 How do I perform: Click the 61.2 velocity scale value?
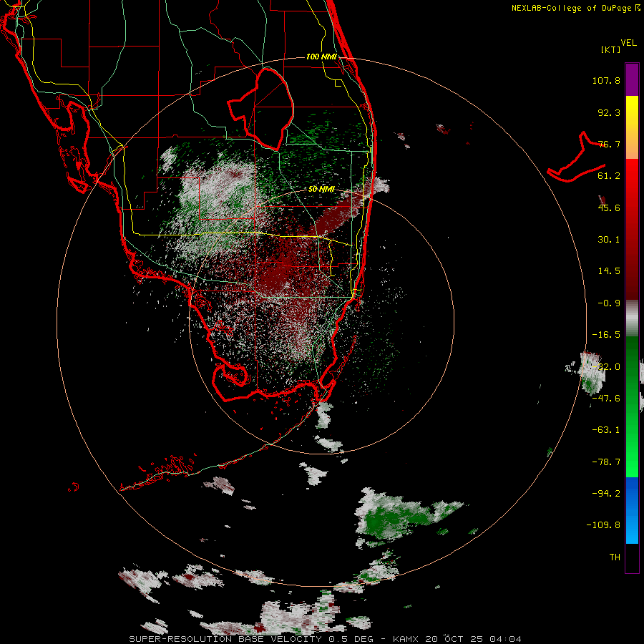point(609,176)
